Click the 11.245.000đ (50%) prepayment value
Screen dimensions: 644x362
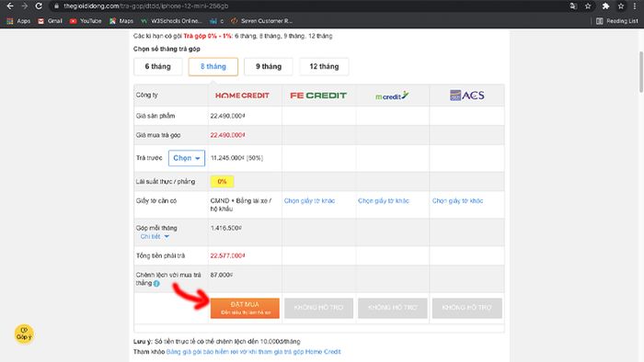point(236,158)
